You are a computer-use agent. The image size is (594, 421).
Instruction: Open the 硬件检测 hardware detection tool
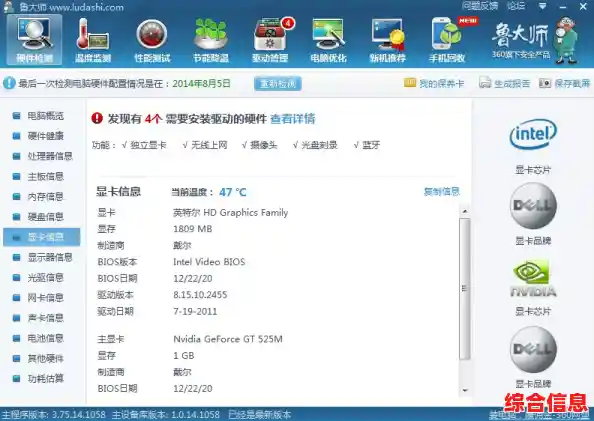(34, 40)
